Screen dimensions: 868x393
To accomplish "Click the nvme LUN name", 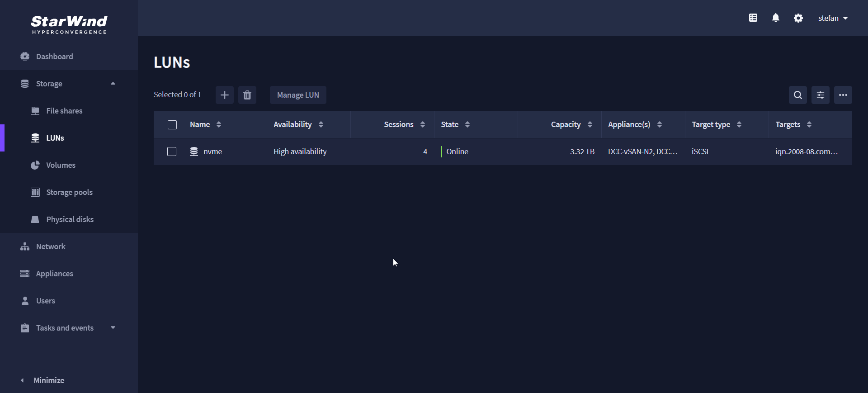I will [x=212, y=152].
